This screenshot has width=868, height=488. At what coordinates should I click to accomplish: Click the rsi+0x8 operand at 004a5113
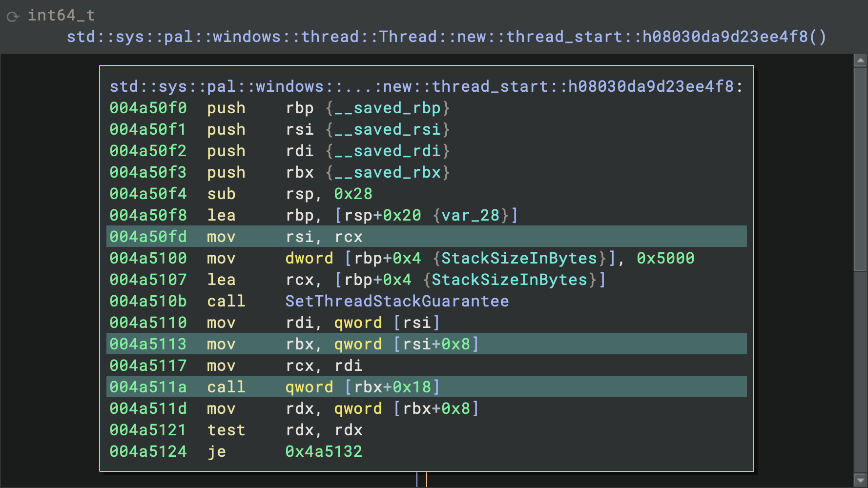436,344
